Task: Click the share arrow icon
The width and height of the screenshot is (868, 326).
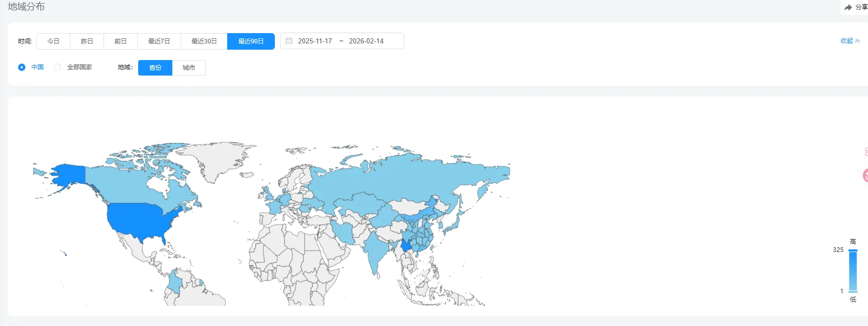Action: click(x=848, y=7)
